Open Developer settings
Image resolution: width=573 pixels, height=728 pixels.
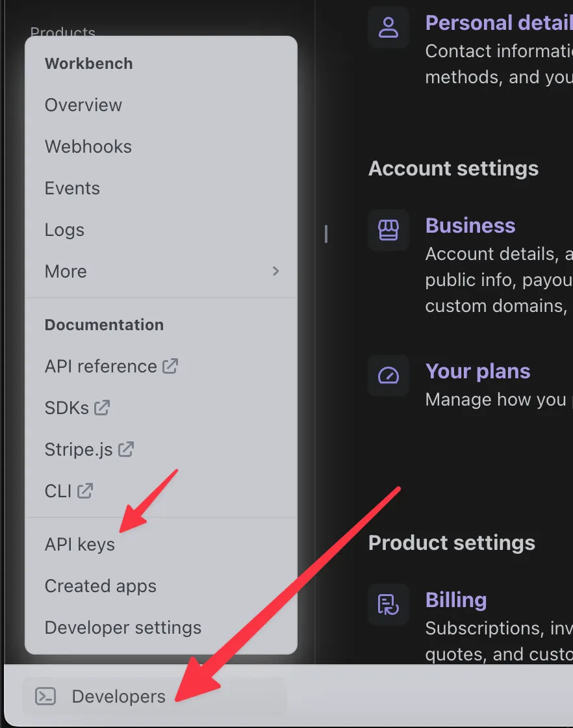coord(122,627)
